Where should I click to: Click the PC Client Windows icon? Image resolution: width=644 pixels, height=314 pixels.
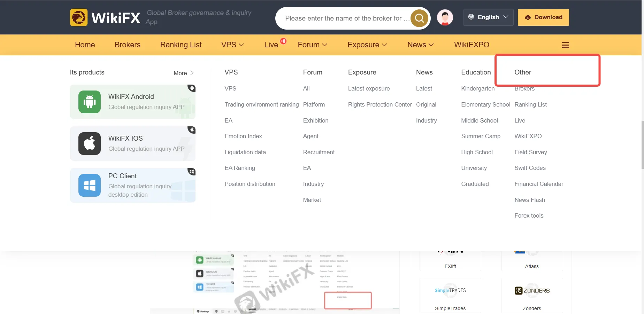[90, 185]
